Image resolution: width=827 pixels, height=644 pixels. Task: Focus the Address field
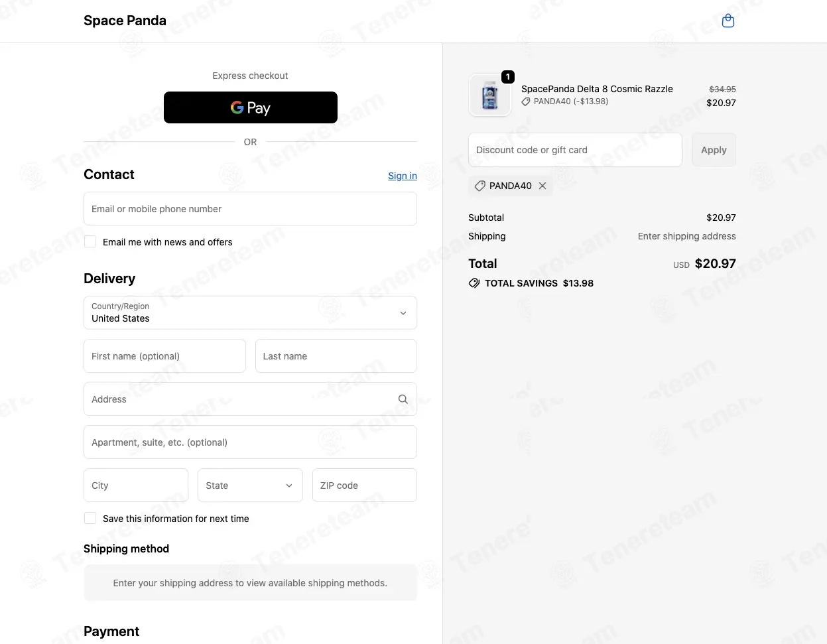[x=250, y=399]
